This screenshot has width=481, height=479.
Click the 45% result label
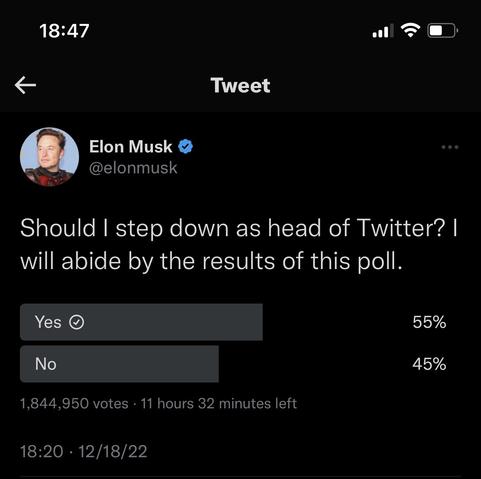coord(429,364)
